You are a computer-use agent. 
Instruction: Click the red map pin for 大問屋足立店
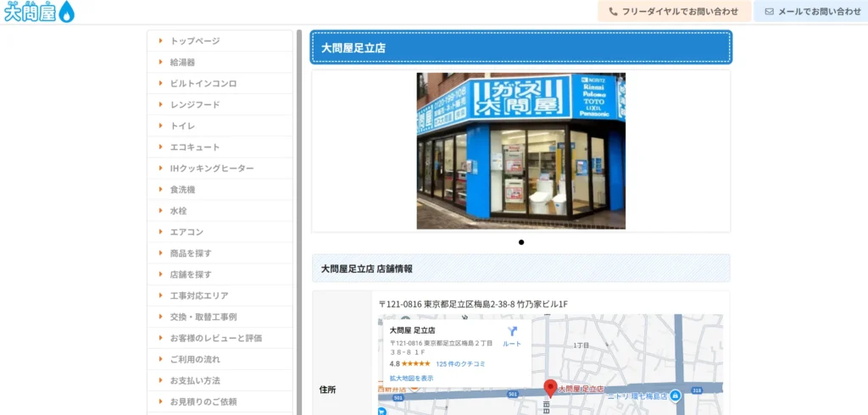[549, 388]
